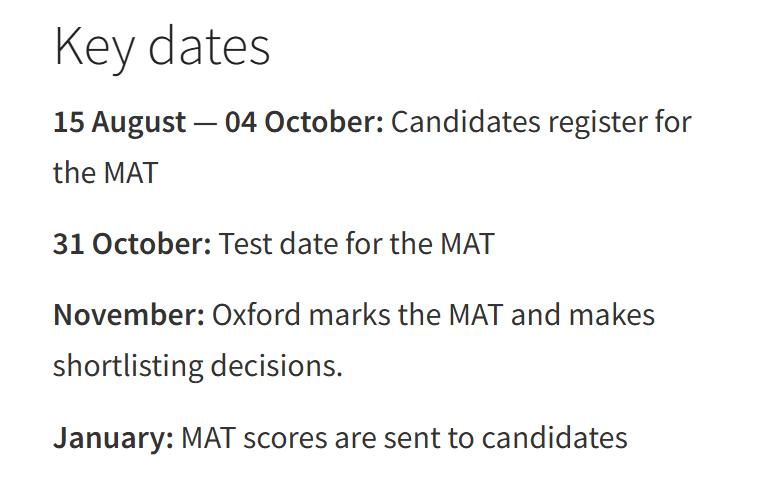The height and width of the screenshot is (479, 768).
Task: Click the word "shortlisting"
Action: pos(128,366)
